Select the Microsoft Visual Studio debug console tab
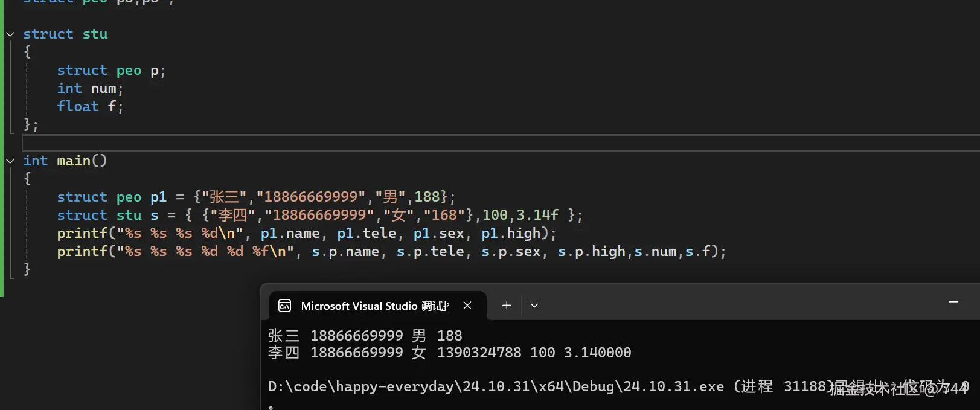The width and height of the screenshot is (980, 410). click(x=377, y=306)
